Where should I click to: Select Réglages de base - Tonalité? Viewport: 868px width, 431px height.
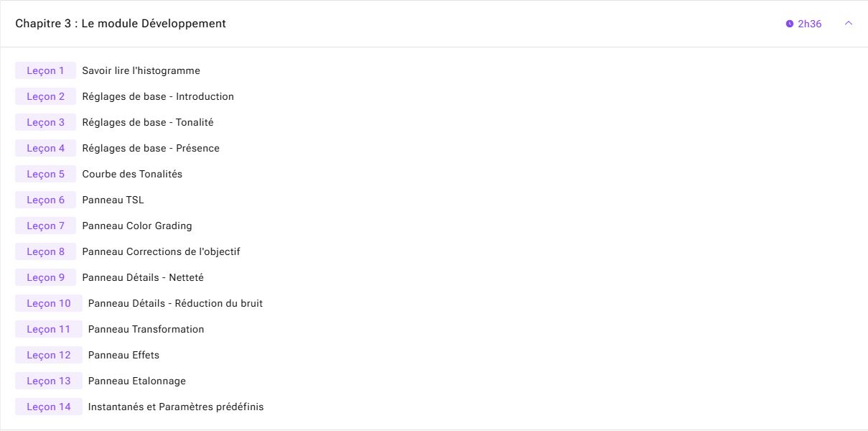[148, 122]
